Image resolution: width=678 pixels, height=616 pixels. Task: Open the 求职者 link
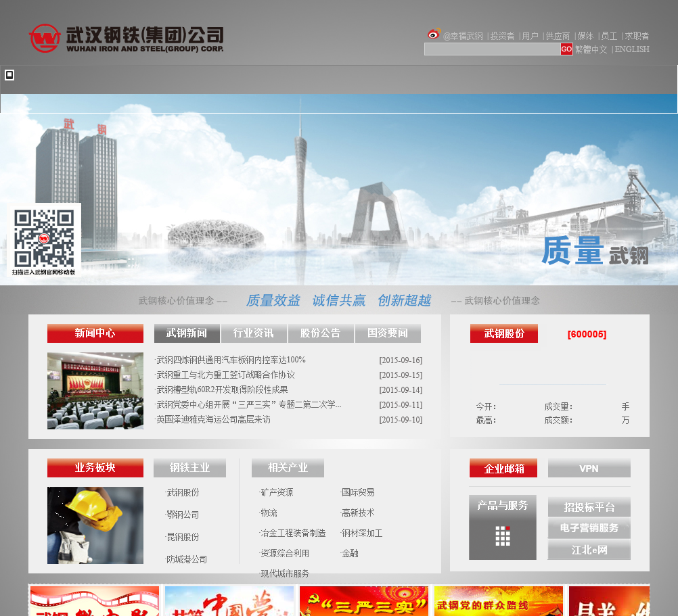(x=637, y=36)
